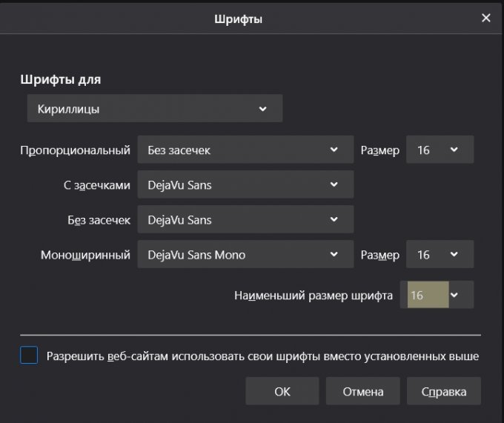This screenshot has height=423, width=504.
Task: Confirm font settings with the OK button
Action: [282, 392]
